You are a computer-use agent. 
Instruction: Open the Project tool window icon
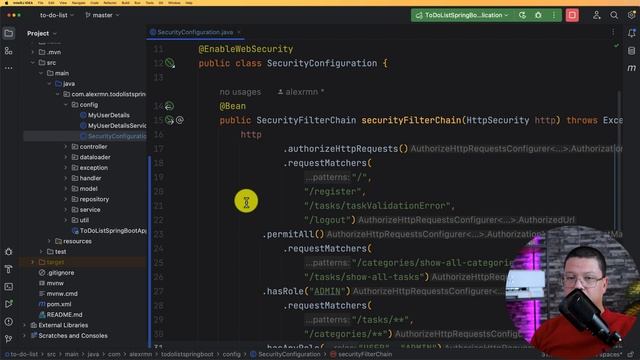tap(9, 33)
